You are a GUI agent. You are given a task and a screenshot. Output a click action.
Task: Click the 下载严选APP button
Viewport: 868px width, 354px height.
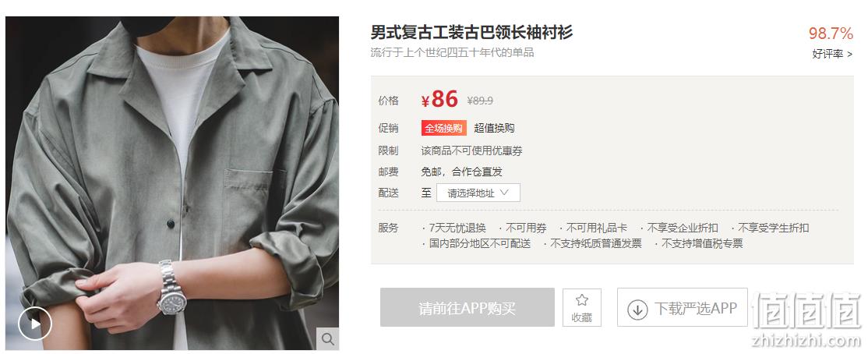tap(682, 307)
